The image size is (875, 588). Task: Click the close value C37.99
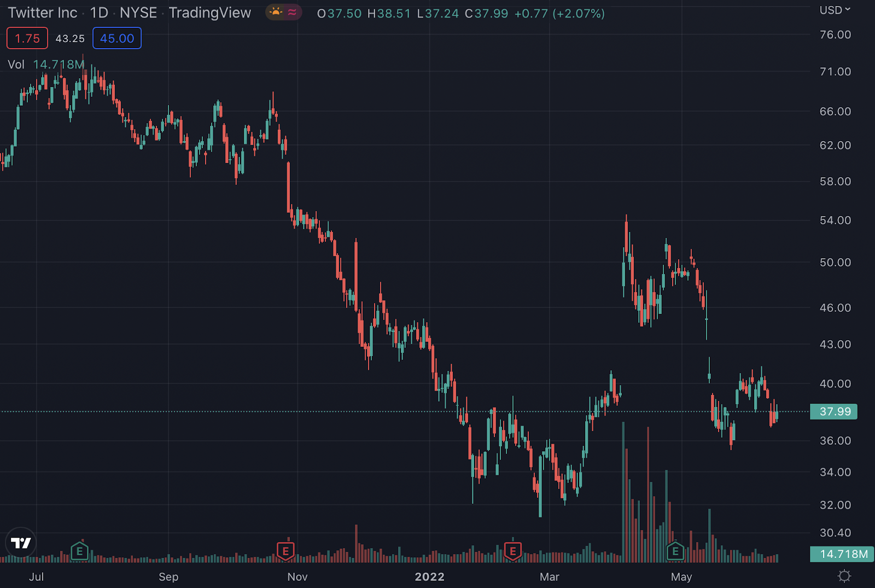coord(487,14)
